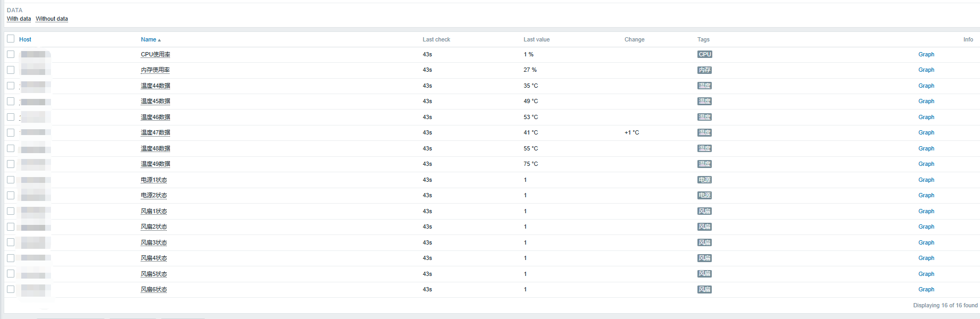The width and height of the screenshot is (980, 319).
Task: Select the checkbox for the CPU使用率 row
Action: 11,54
